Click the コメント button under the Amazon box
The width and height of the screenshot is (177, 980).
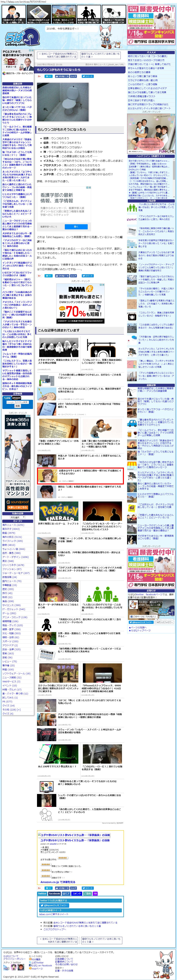click(77, 894)
